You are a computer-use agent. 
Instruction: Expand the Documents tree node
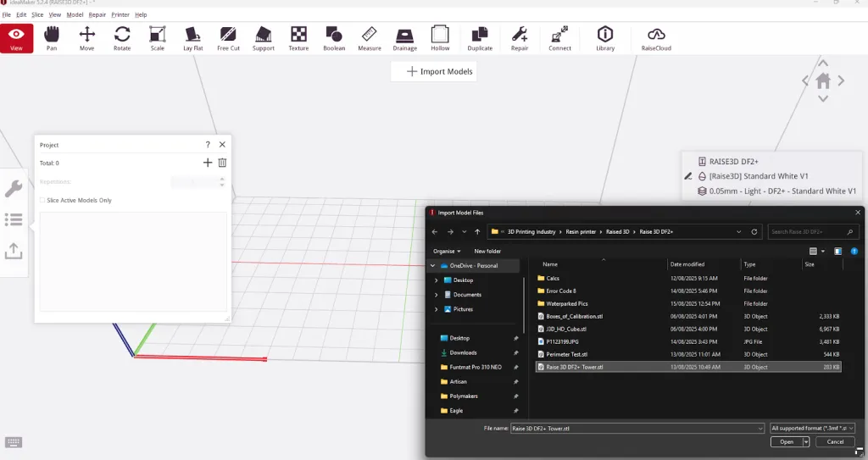[x=437, y=295]
